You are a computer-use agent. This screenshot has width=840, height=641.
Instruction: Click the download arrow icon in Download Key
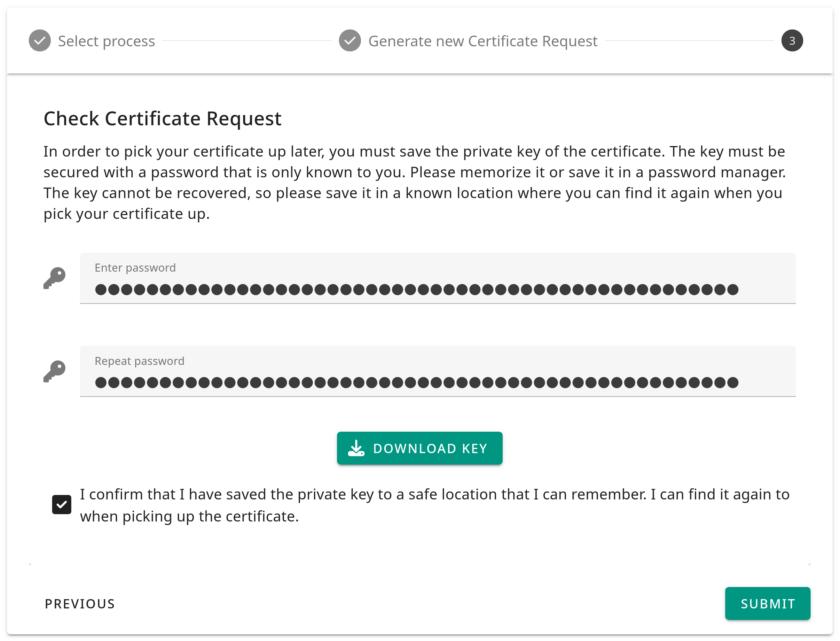pos(356,448)
